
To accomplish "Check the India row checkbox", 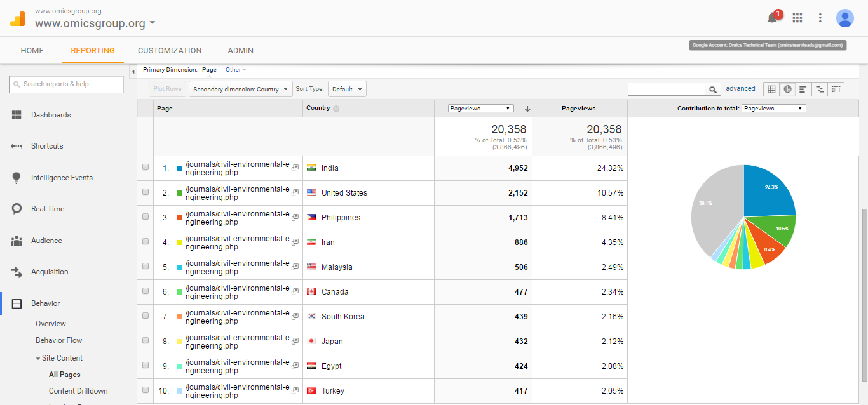I will coord(146,167).
